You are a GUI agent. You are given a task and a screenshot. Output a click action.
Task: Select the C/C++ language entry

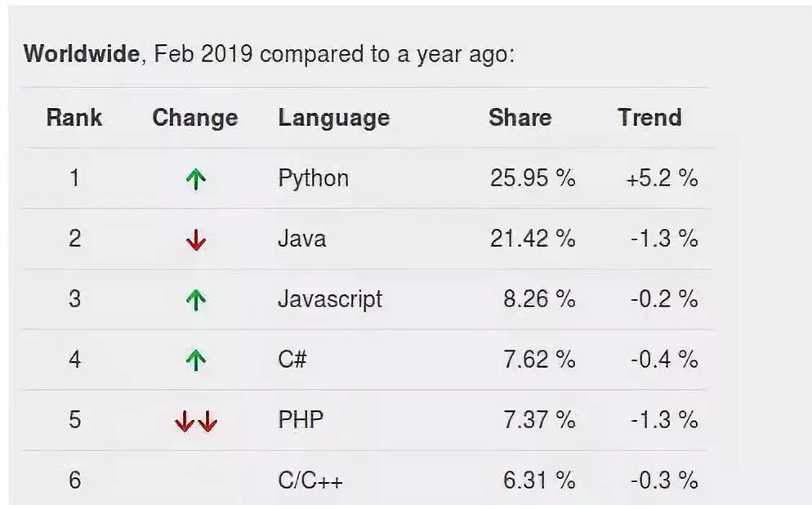(310, 480)
